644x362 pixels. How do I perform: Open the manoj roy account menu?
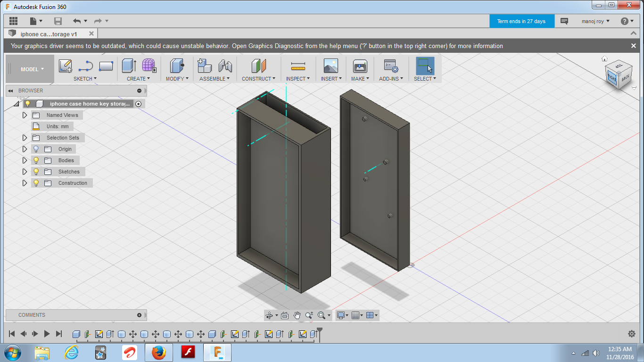(x=595, y=21)
